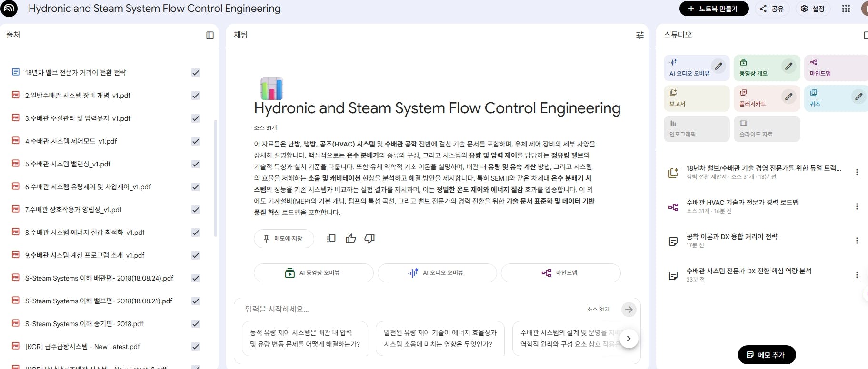Screen dimensions: 868x369
Task: Save summary with 메모에 저장
Action: [284, 239]
